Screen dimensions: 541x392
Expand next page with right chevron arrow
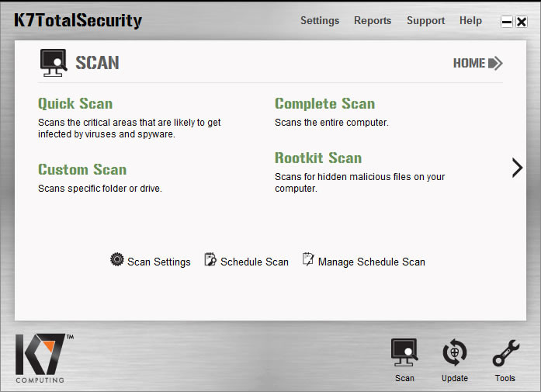[x=517, y=168]
